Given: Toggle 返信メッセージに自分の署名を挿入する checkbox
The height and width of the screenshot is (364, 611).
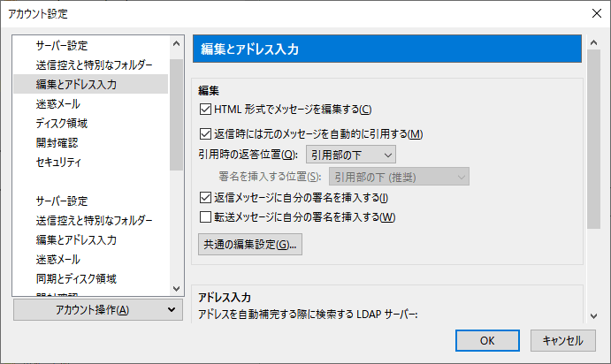Looking at the screenshot, I should pos(205,198).
